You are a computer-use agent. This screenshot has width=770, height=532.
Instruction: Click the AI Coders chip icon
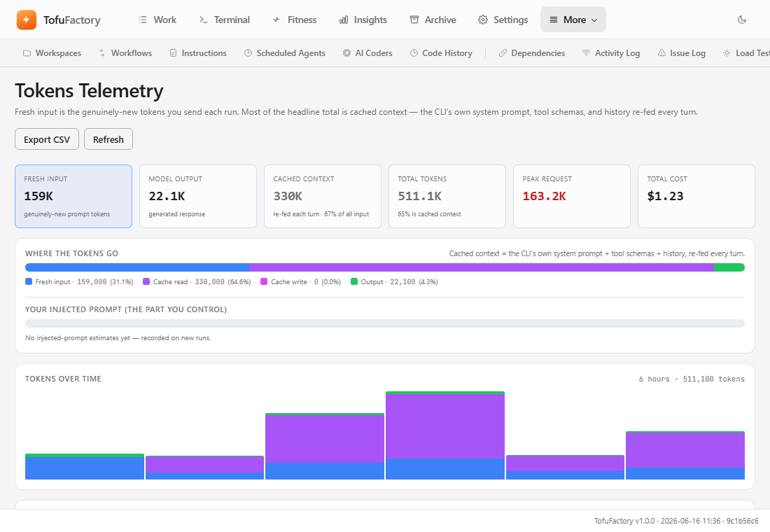tap(346, 53)
